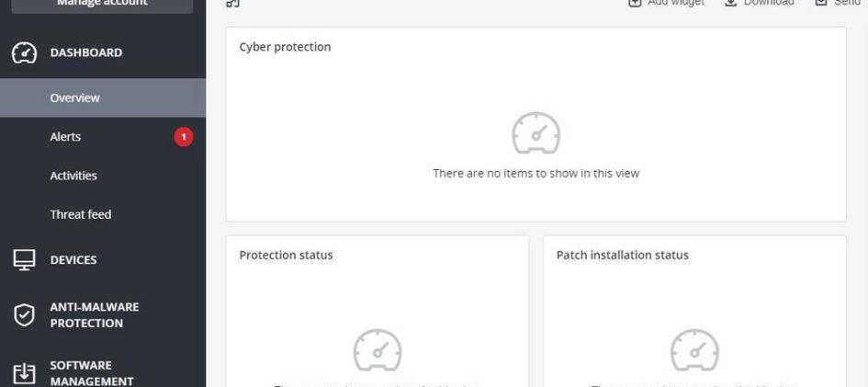Go to the Alerts page
The width and height of the screenshot is (868, 387).
(x=65, y=137)
